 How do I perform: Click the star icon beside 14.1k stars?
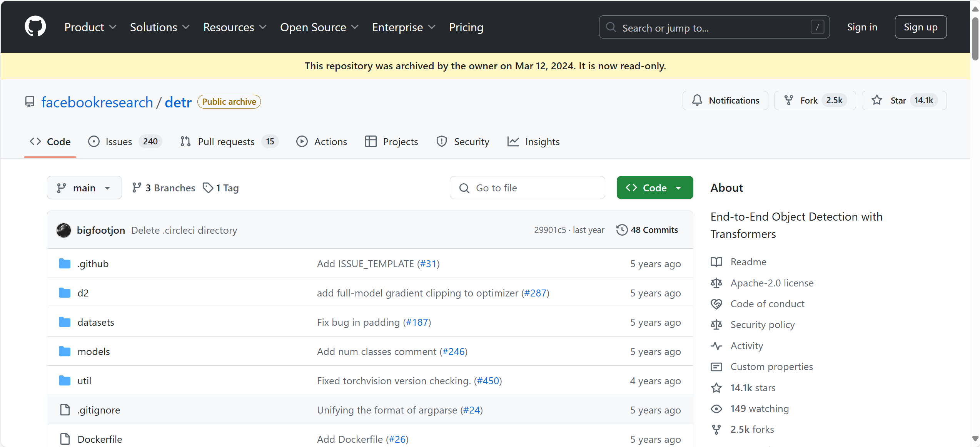point(716,388)
